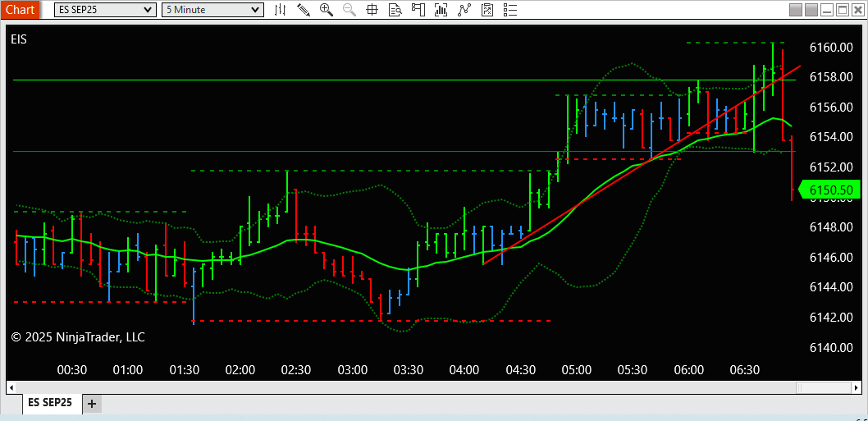
Task: Click the horizontal scrollbar right arrow
Action: (857, 387)
